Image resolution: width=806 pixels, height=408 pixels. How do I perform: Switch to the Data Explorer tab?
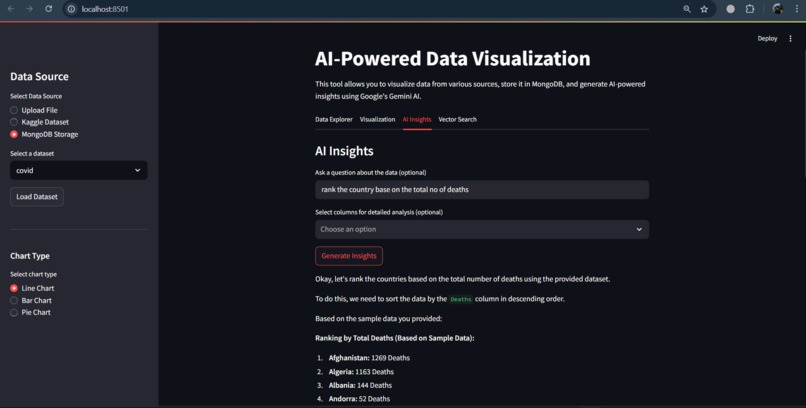(334, 119)
